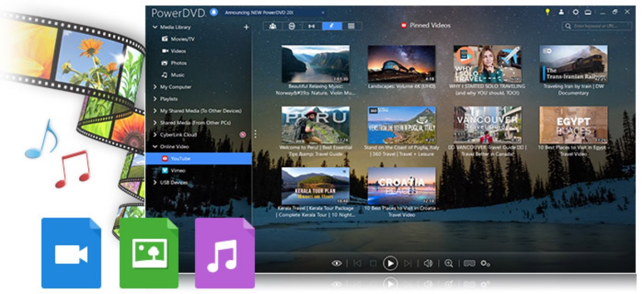The width and height of the screenshot is (644, 294).
Task: Click the zoom magnifier control
Action: [450, 264]
